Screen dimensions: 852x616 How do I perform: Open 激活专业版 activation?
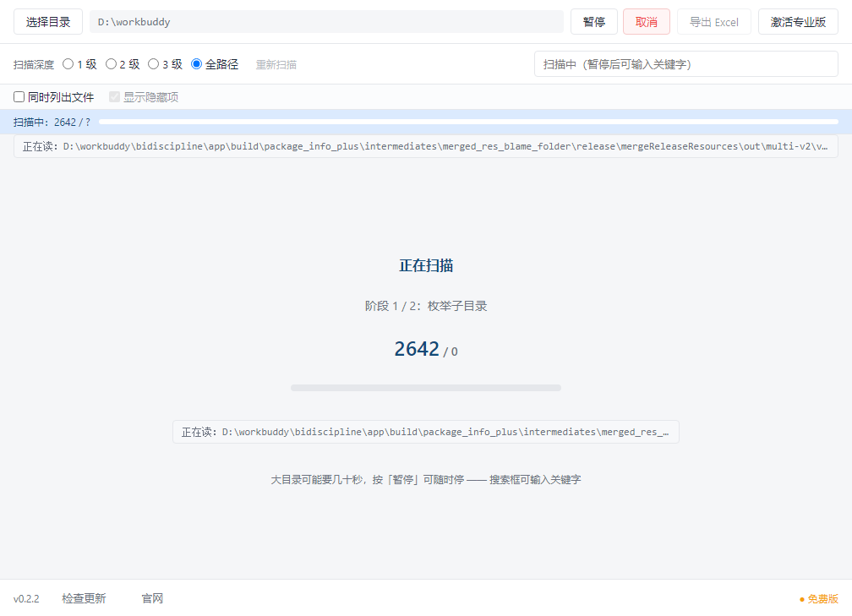pyautogui.click(x=798, y=22)
